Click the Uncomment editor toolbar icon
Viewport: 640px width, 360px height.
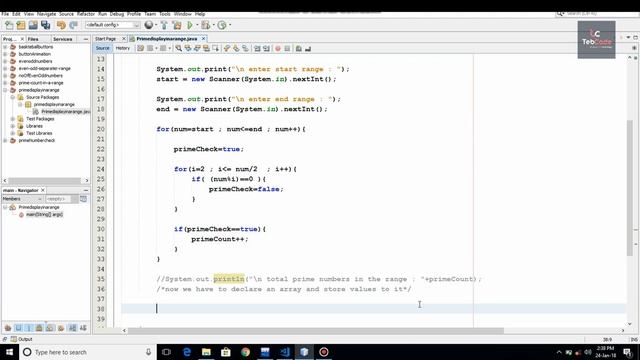308,49
